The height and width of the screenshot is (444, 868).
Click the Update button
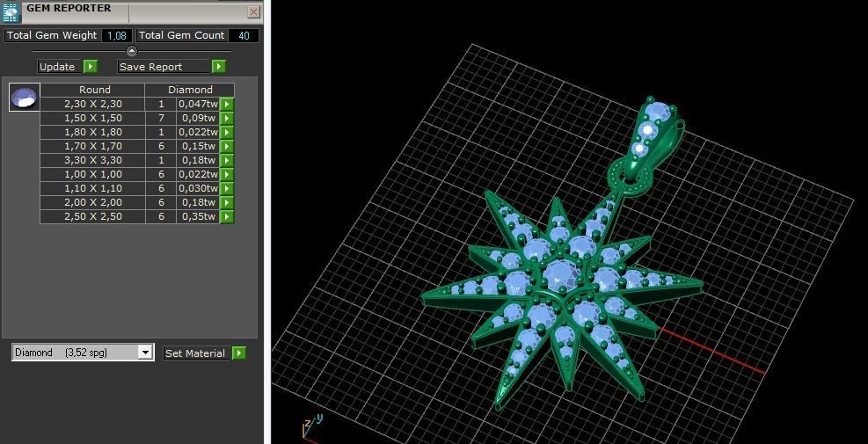(60, 67)
